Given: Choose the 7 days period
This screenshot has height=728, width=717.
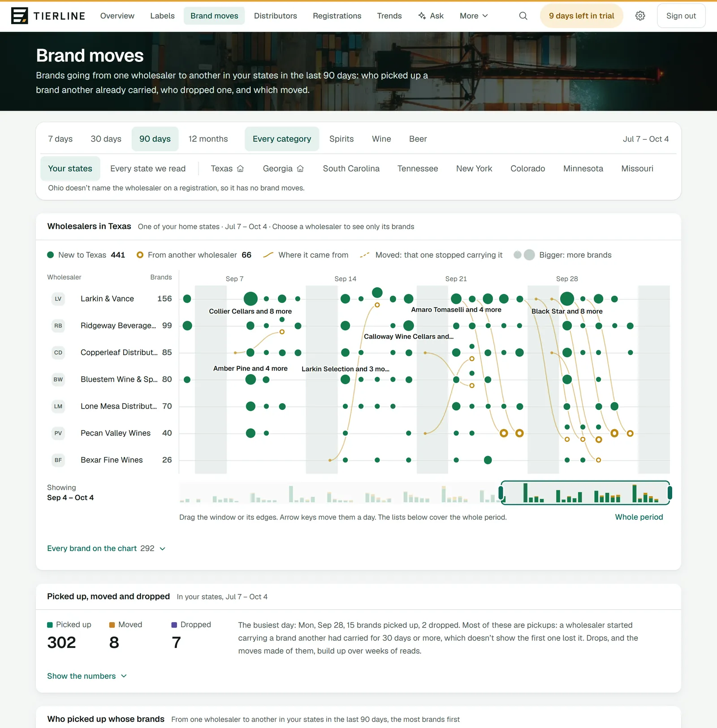Looking at the screenshot, I should [x=60, y=139].
